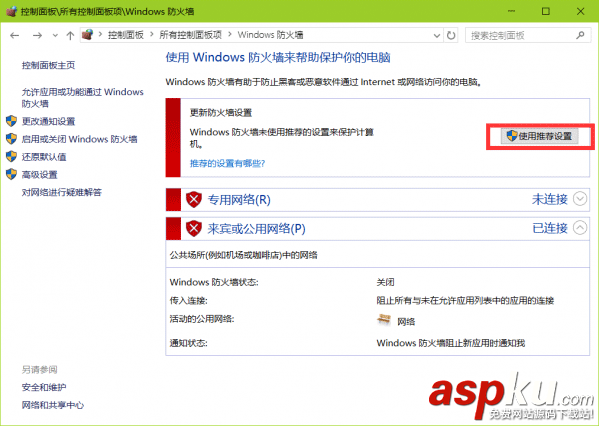Refresh the control panel page
Image resolution: width=599 pixels, height=426 pixels.
tap(451, 36)
